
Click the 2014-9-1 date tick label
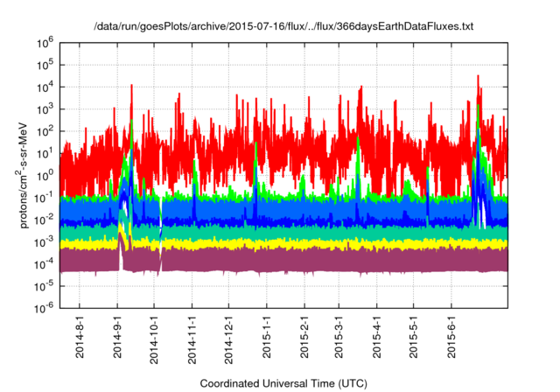pos(117,337)
